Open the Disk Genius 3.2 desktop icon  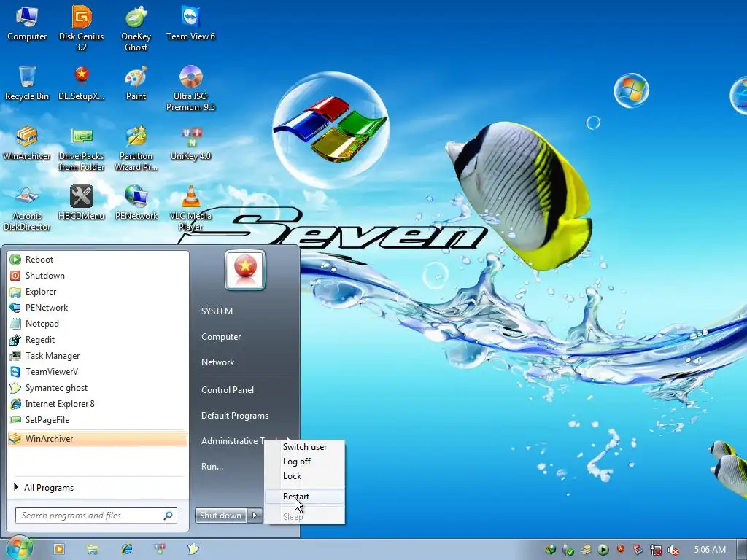click(x=82, y=28)
